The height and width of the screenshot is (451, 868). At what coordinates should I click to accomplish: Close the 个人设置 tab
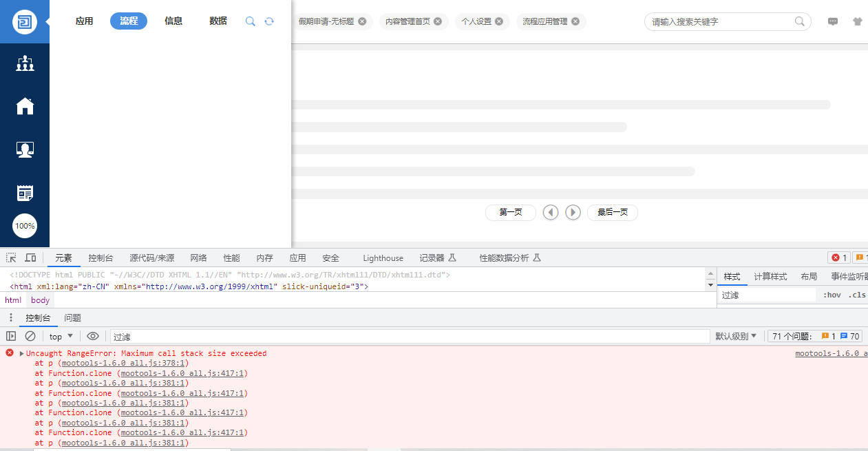499,21
